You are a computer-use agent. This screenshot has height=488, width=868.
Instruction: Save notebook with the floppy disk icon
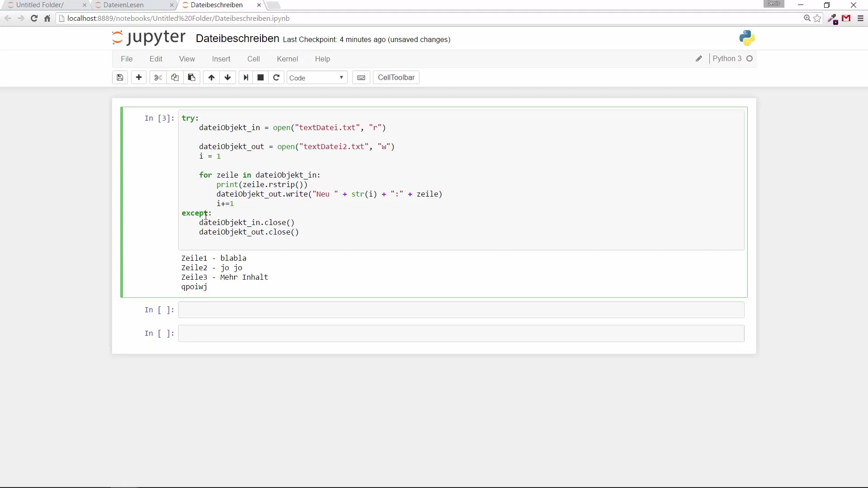(x=120, y=78)
